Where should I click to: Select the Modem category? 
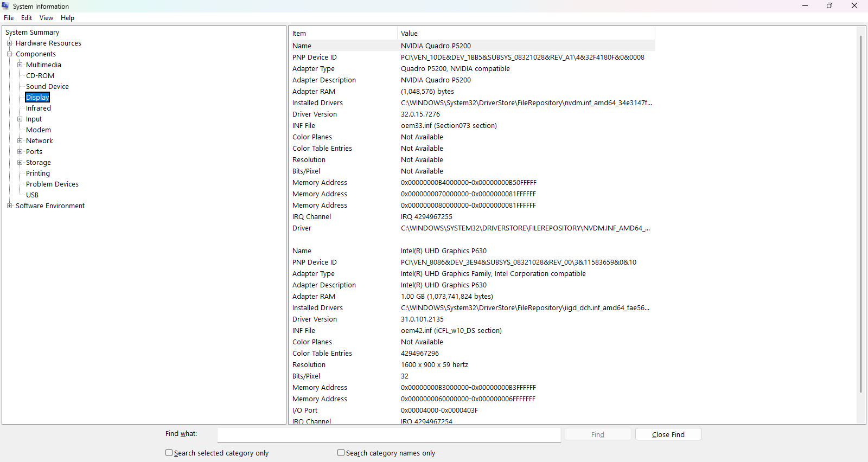pos(38,130)
